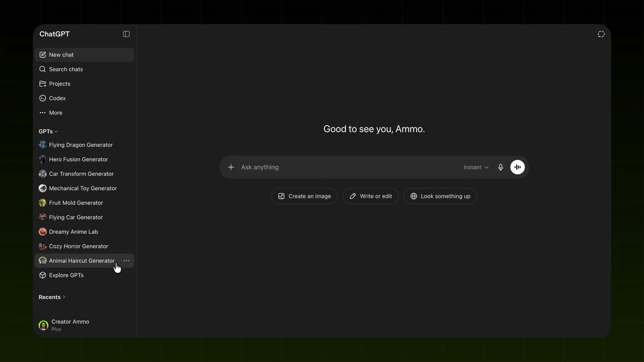Click the Creator Ammo profile avatar
644x362 pixels.
[44, 325]
